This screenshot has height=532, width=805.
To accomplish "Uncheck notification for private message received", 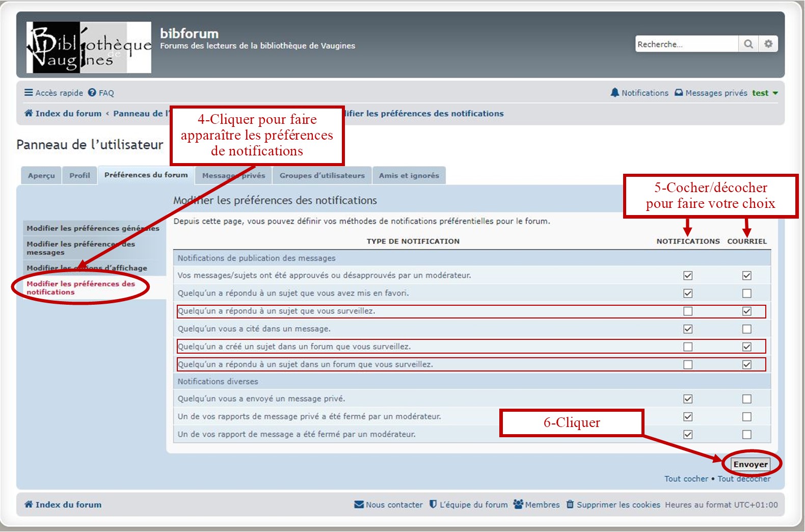I will 688,399.
